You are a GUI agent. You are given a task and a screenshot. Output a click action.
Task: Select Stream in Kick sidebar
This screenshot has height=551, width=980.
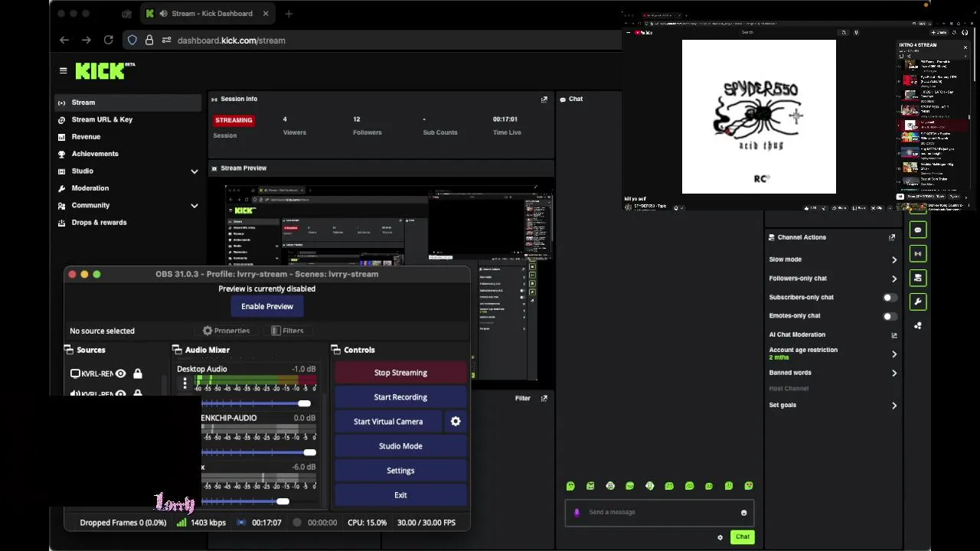tap(128, 103)
